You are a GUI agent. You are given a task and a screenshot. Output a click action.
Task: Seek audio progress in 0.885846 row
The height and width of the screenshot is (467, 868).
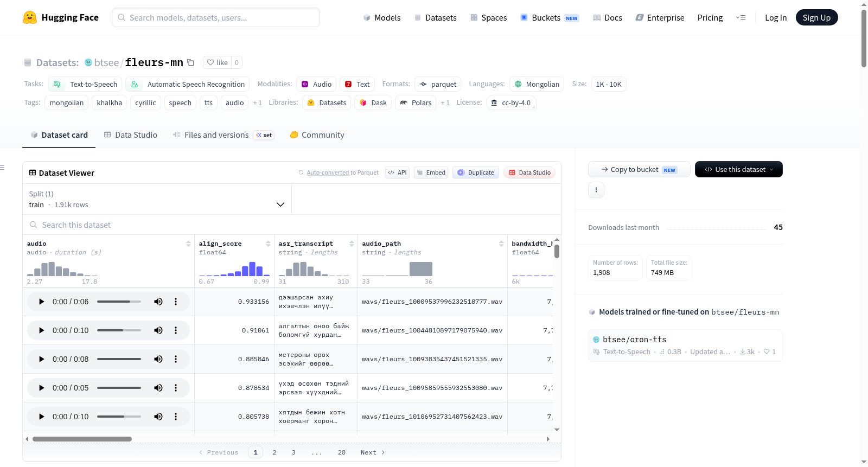point(119,359)
